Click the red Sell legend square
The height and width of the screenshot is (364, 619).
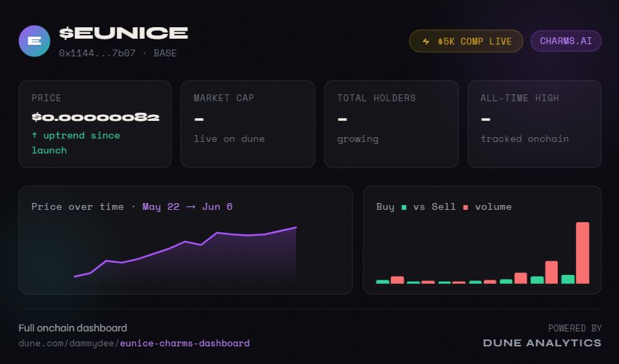click(465, 207)
